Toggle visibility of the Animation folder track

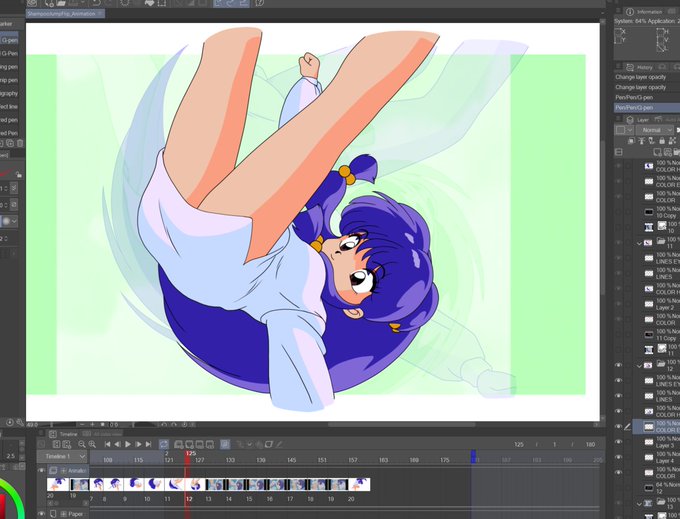41,470
